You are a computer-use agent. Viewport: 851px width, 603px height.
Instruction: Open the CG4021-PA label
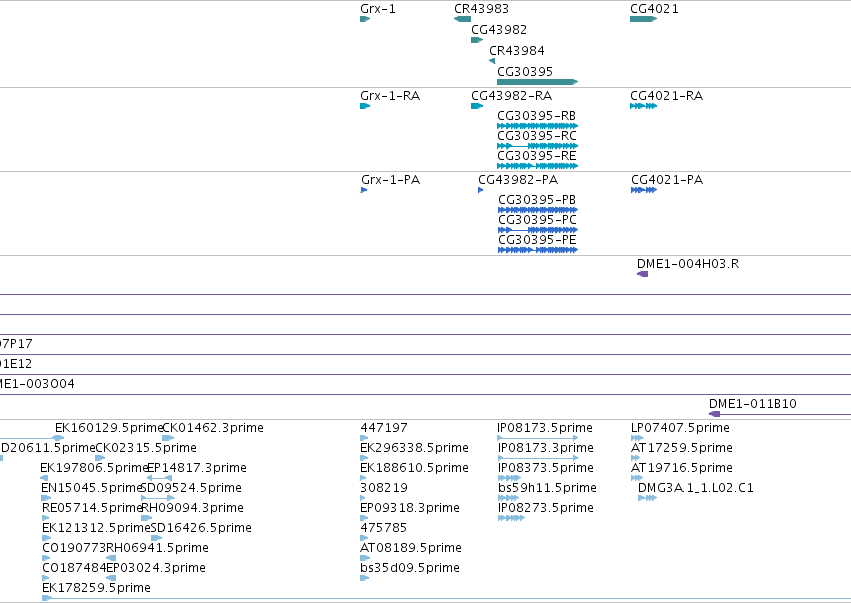click(667, 180)
